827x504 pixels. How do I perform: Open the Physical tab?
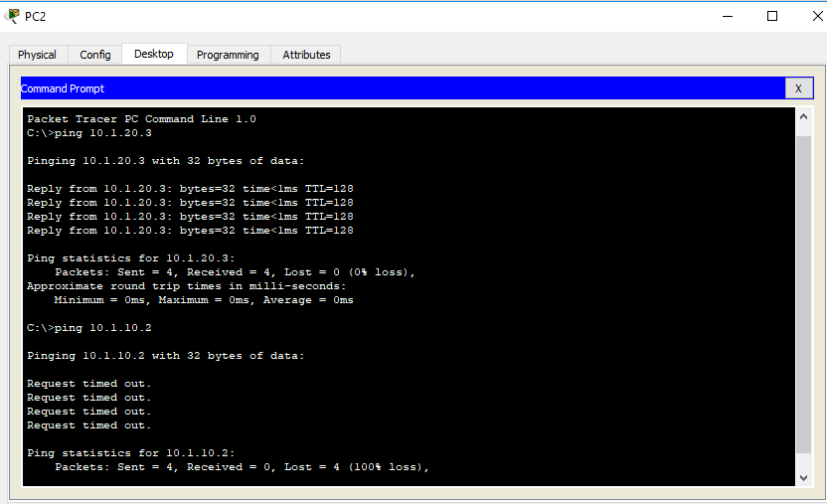(37, 55)
